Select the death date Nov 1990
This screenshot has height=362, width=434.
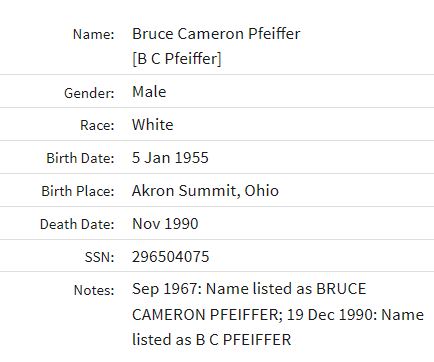pos(165,224)
